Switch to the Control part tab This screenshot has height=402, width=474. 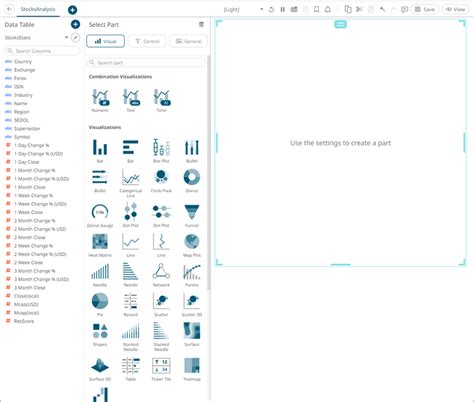click(x=147, y=41)
